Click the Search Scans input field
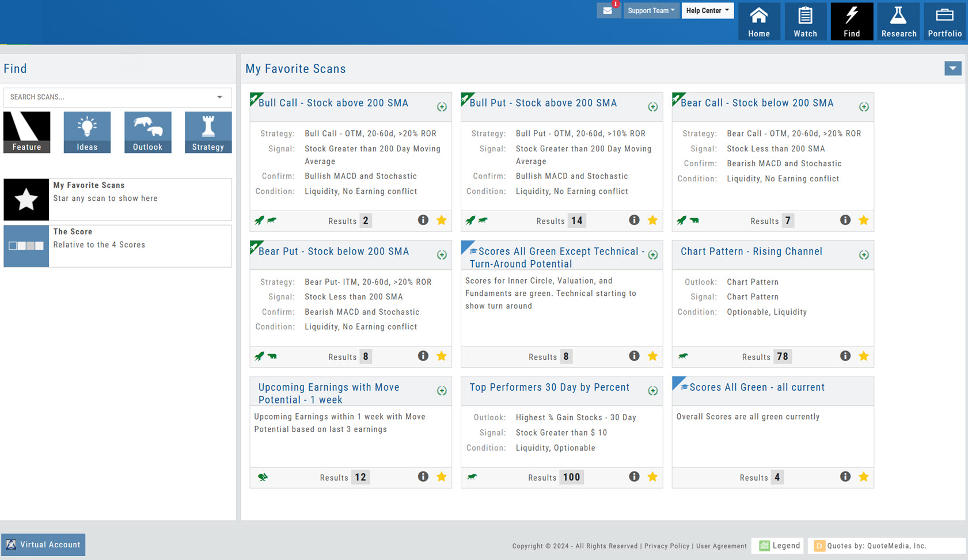This screenshot has height=560, width=968. click(109, 97)
